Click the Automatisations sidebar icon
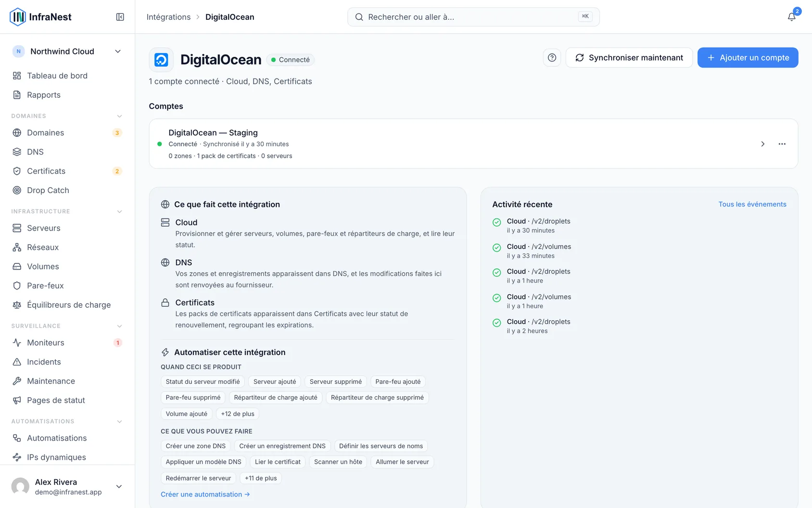The width and height of the screenshot is (812, 508). pos(17,438)
